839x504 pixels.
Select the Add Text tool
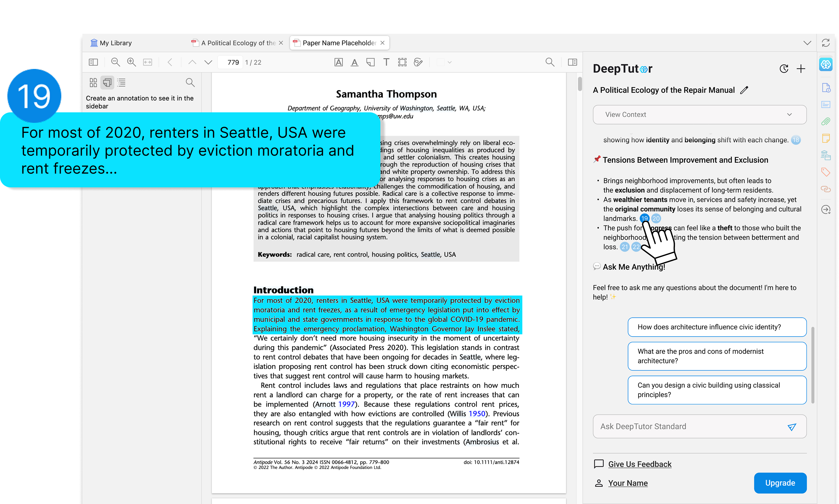click(x=386, y=62)
